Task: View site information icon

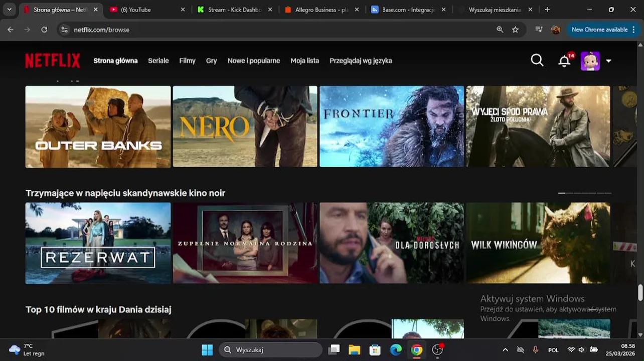Action: point(64,30)
